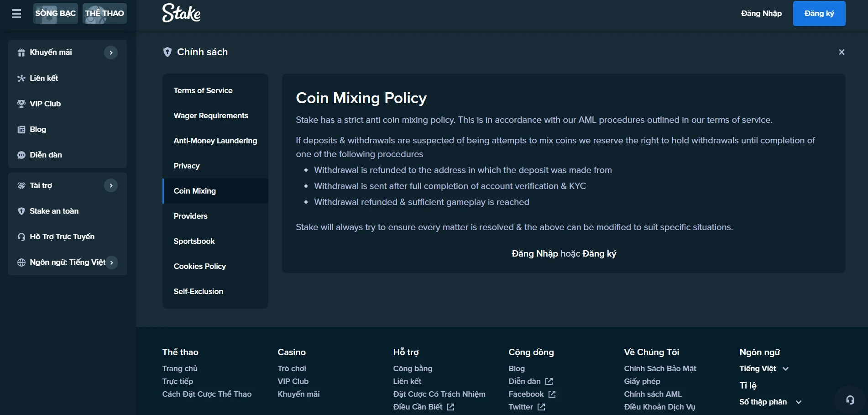Viewport: 868px width, 415px height.
Task: Open the Cookies Policy item
Action: 215,266
